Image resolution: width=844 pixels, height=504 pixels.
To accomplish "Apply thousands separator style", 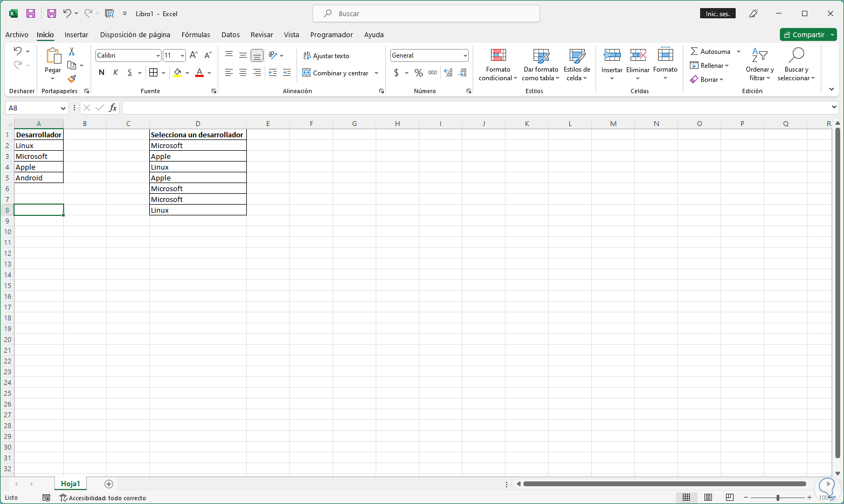I will click(433, 73).
